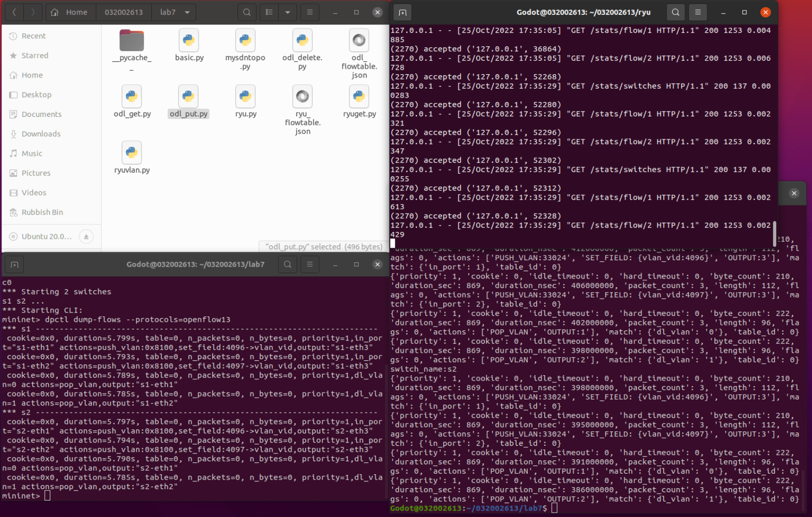Open Downloads in the sidebar

[52, 134]
